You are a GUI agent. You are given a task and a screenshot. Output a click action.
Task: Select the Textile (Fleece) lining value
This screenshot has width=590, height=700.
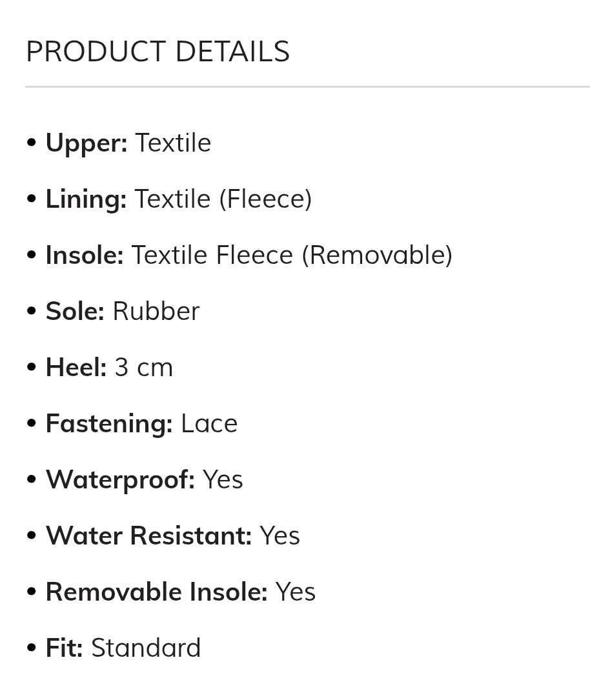[223, 199]
